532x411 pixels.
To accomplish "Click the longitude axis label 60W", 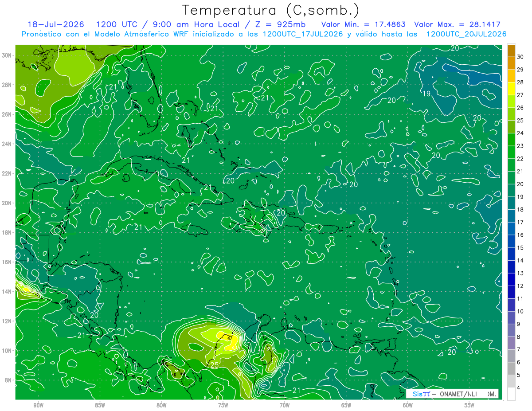I will coord(408,405).
